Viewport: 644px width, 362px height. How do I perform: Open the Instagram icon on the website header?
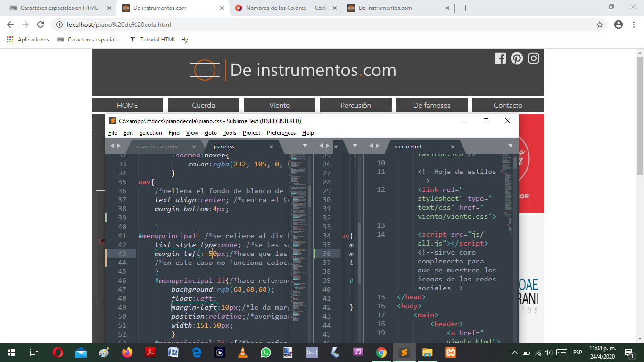pyautogui.click(x=534, y=58)
